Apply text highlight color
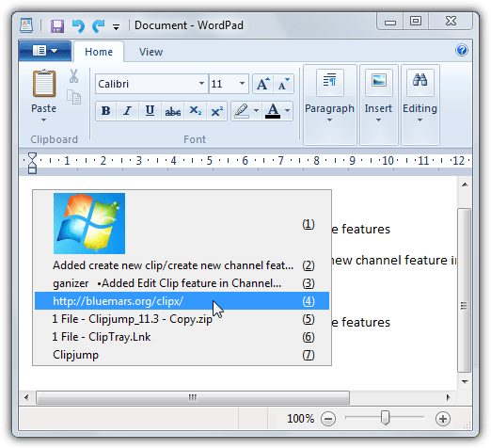Screen dimensions: 491x448 [x=242, y=111]
